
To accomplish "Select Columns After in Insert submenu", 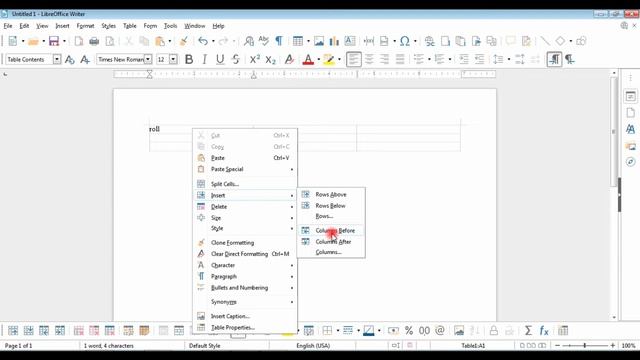I will [331, 242].
